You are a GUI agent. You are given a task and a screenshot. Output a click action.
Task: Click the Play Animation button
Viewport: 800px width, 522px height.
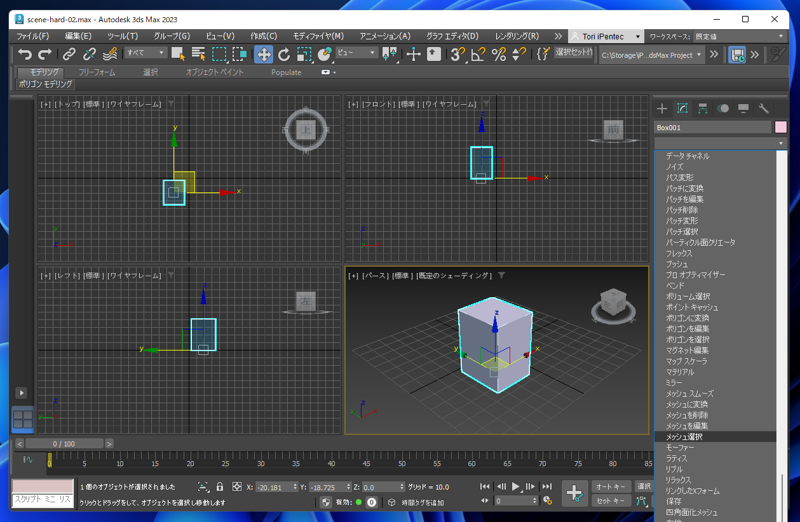click(516, 486)
